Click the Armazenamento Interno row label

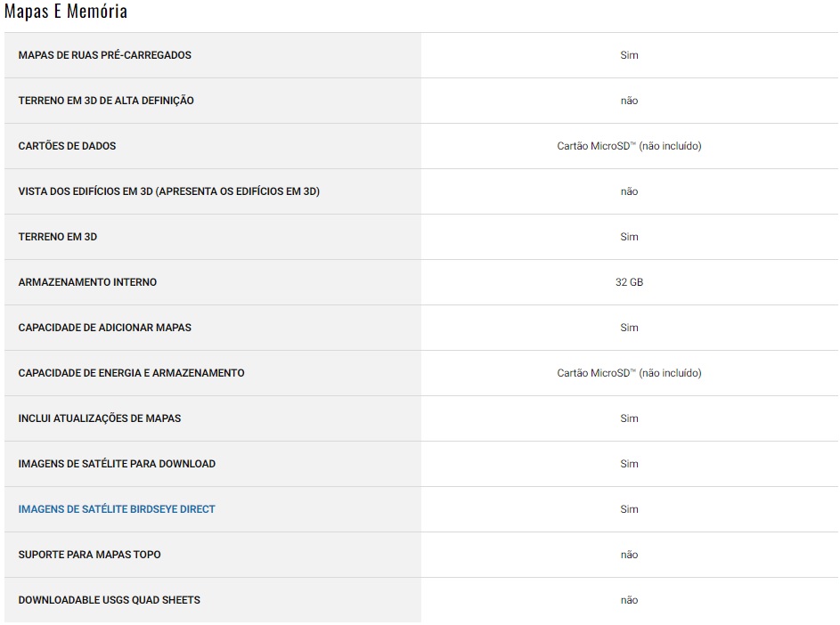87,282
